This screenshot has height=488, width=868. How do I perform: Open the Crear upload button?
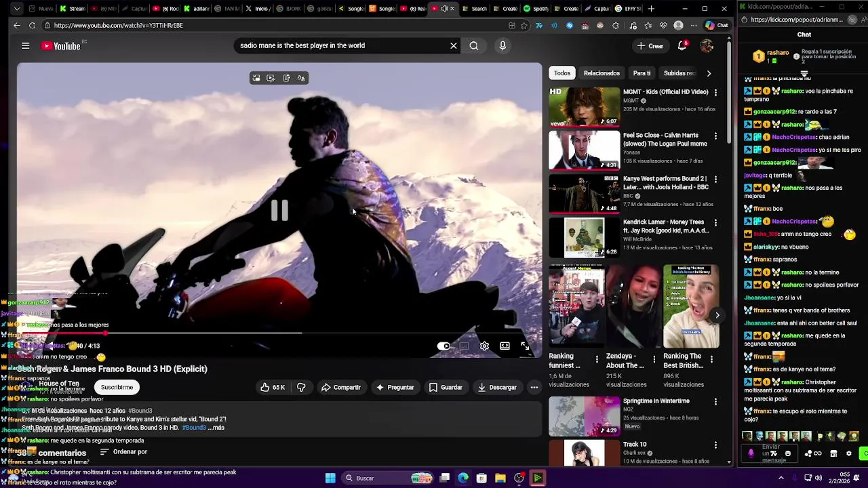[x=650, y=46]
